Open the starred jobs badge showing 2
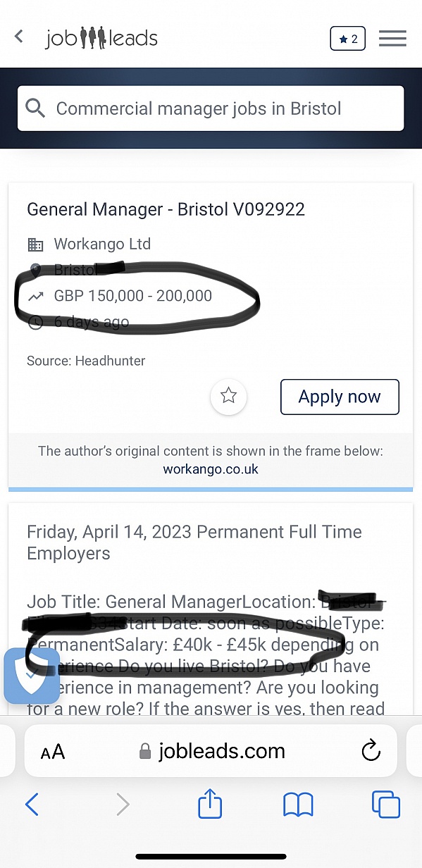 pos(347,39)
